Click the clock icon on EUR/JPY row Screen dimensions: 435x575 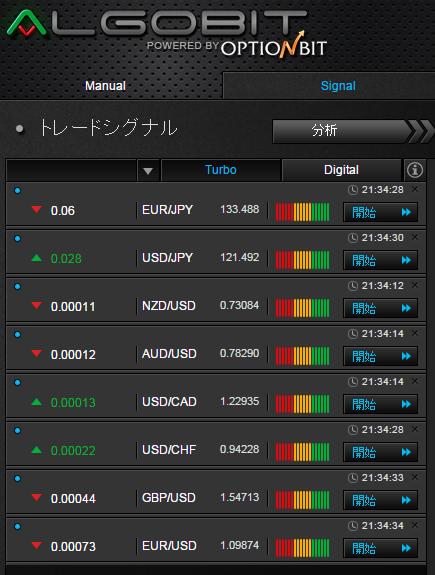point(352,190)
